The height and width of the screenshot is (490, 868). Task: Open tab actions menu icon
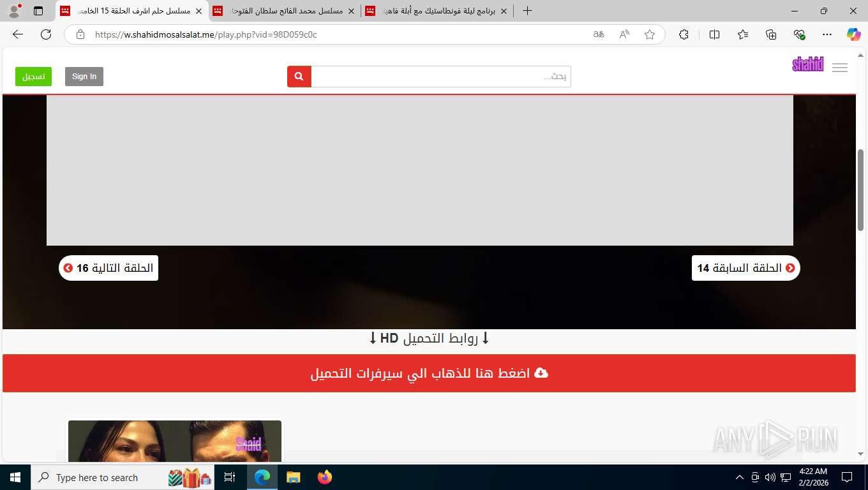38,11
